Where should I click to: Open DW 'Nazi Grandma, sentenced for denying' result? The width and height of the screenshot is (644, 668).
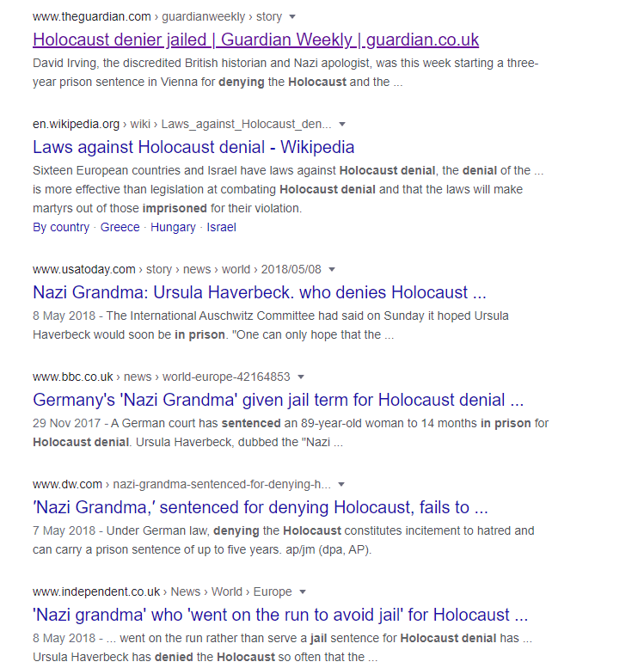(261, 507)
